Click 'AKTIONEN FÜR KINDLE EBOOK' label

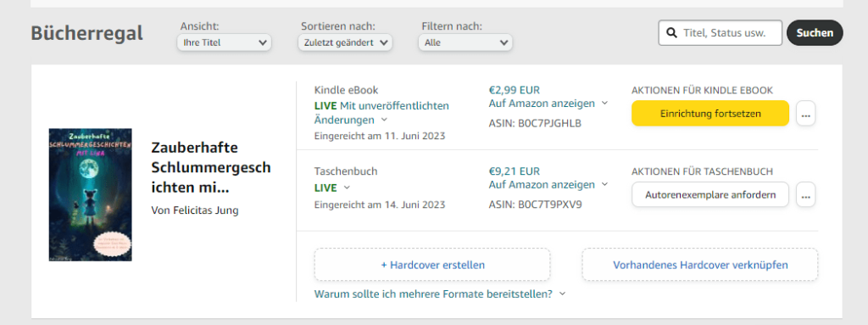[x=703, y=91]
